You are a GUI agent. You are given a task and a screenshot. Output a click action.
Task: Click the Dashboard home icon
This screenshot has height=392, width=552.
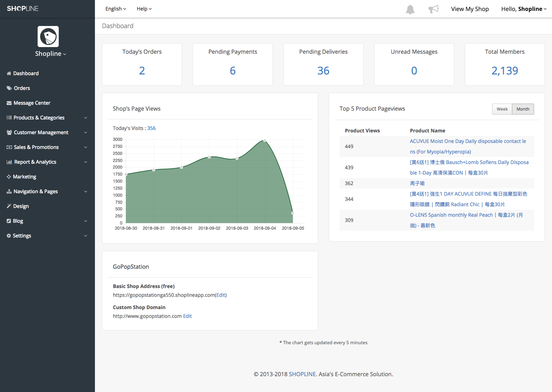9,73
